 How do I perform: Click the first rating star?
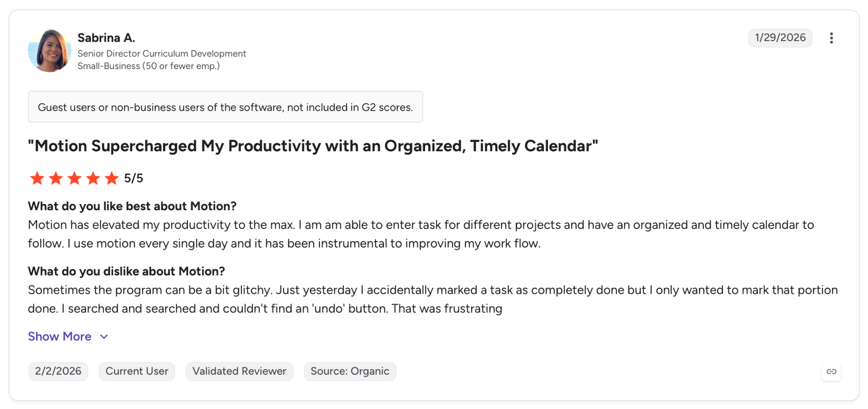[37, 178]
